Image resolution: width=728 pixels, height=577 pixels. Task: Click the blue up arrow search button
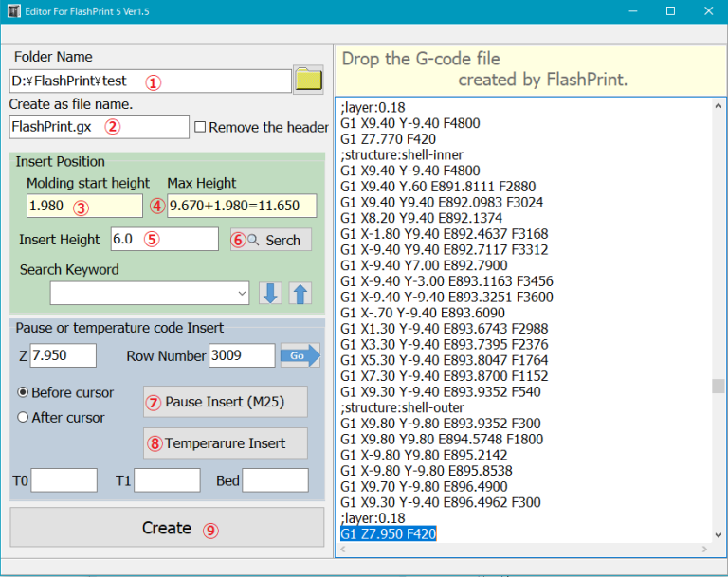(x=300, y=294)
